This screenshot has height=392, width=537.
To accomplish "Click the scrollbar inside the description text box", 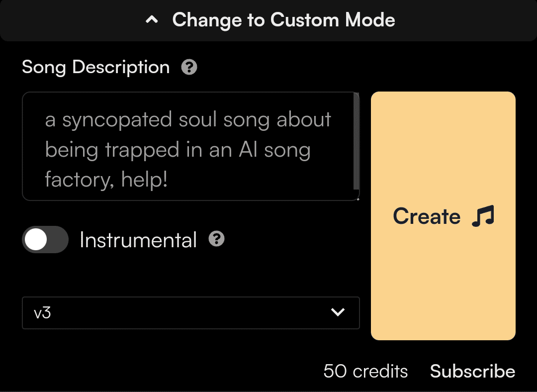I will [356, 141].
